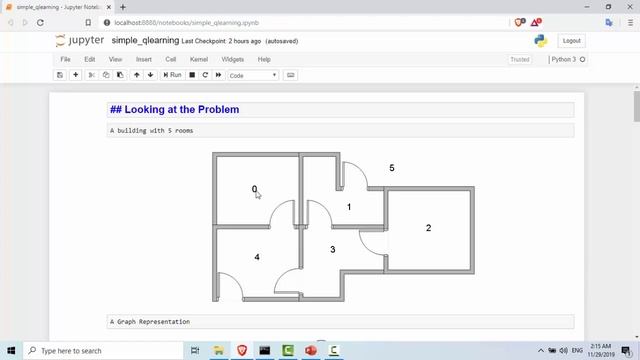
Task: Show hidden system tray icons
Action: click(x=541, y=351)
